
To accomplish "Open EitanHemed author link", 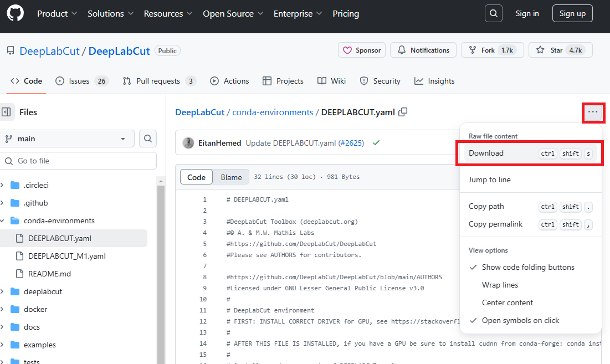I will (x=220, y=143).
